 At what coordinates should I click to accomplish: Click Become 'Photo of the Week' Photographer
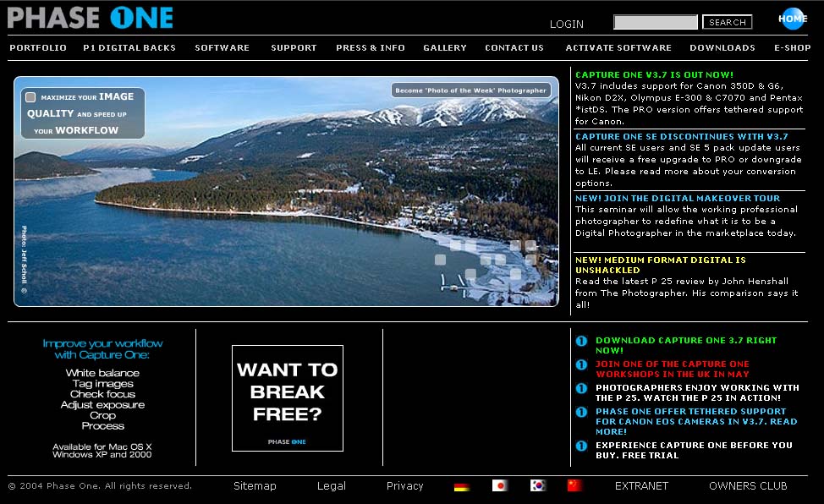[471, 90]
